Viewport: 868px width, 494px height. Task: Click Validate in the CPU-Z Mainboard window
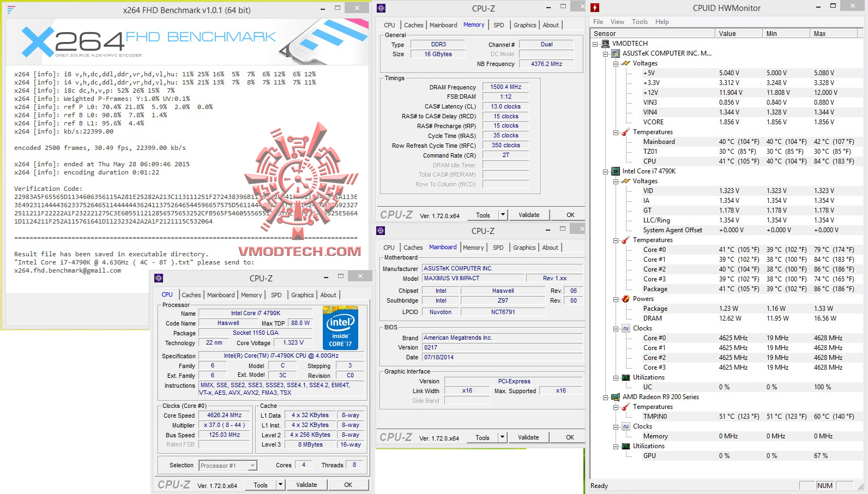point(528,437)
